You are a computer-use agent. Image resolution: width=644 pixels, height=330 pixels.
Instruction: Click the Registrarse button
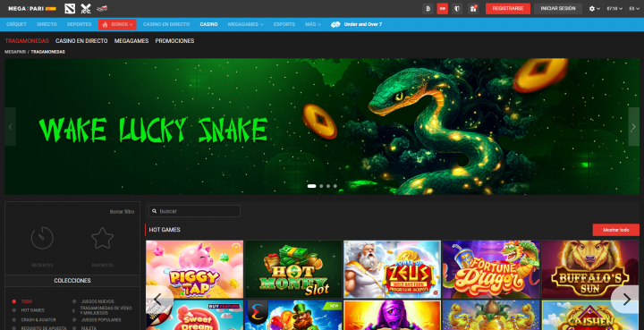(x=508, y=9)
